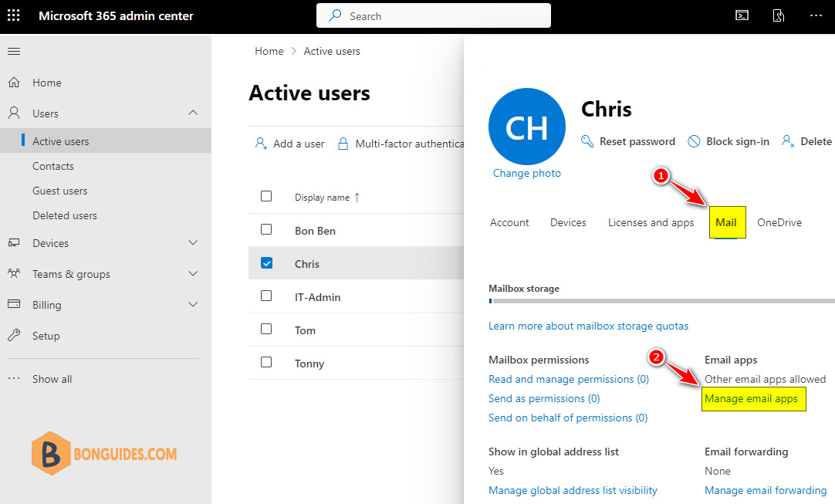Click the Display name column header
This screenshot has height=504, width=835.
(322, 198)
